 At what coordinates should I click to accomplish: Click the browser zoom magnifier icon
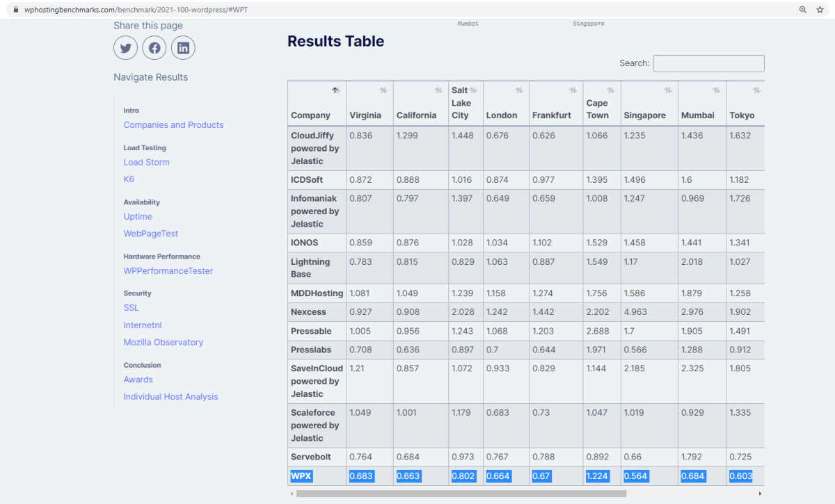pyautogui.click(x=803, y=10)
